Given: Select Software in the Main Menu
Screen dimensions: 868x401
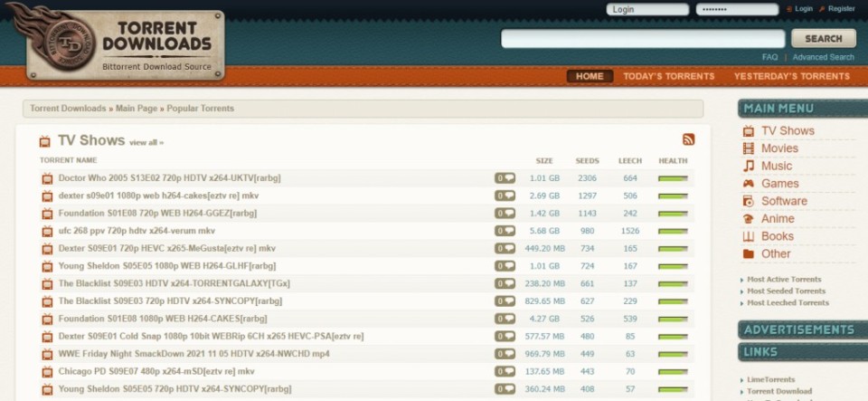Looking at the screenshot, I should (x=784, y=201).
